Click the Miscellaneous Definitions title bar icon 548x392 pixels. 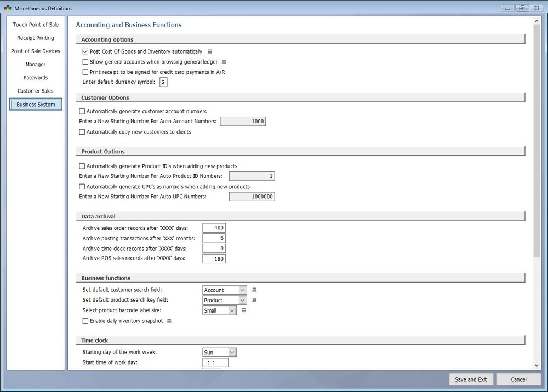point(8,8)
